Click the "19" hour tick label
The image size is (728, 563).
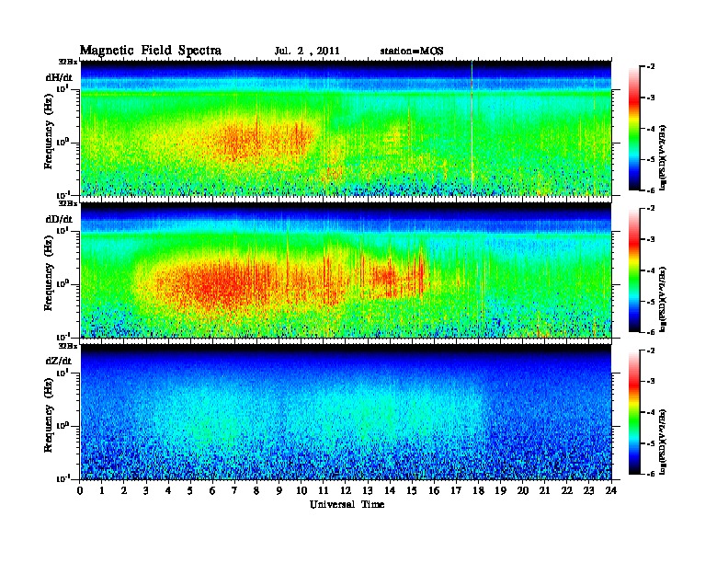(500, 490)
